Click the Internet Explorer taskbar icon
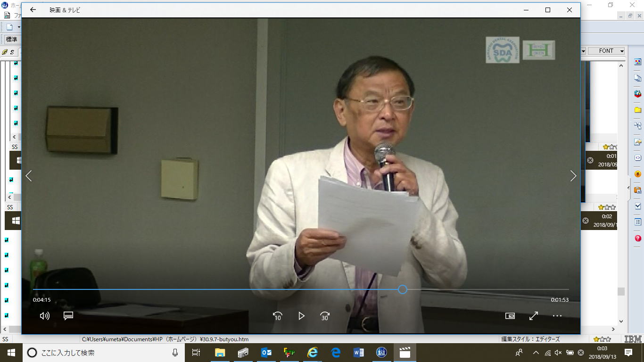This screenshot has width=644, height=362. pos(312,353)
